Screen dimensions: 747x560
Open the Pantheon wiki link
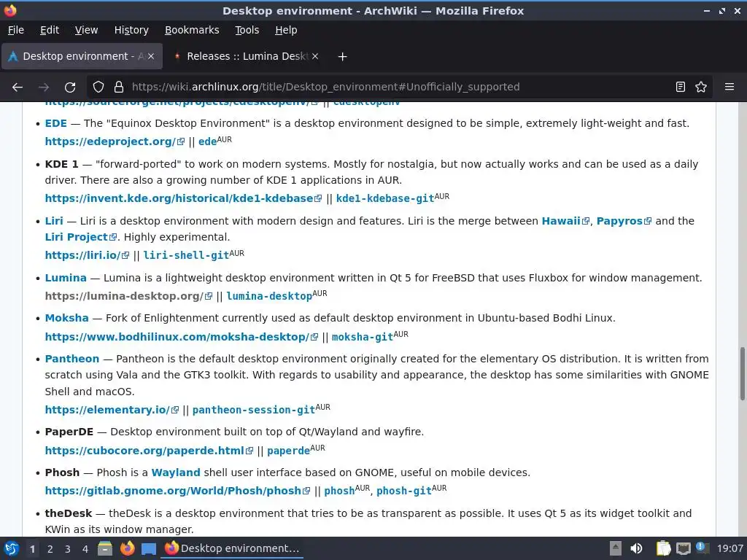(x=72, y=359)
